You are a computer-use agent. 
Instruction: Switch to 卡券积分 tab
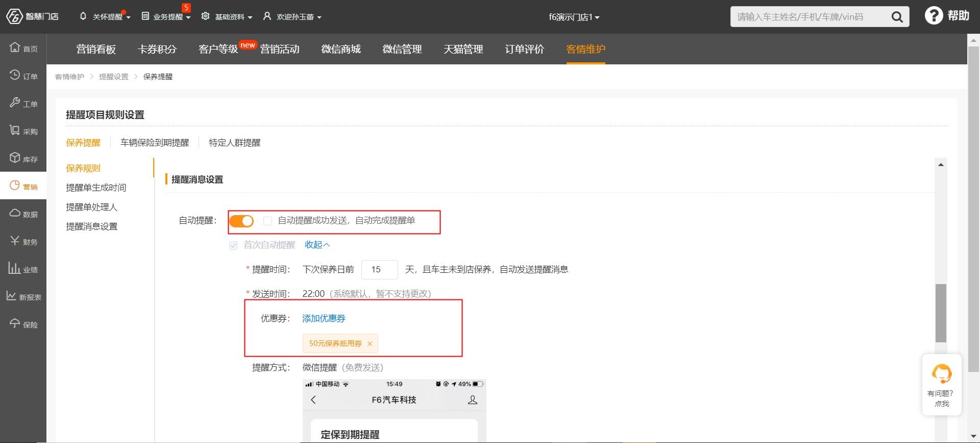coord(157,49)
